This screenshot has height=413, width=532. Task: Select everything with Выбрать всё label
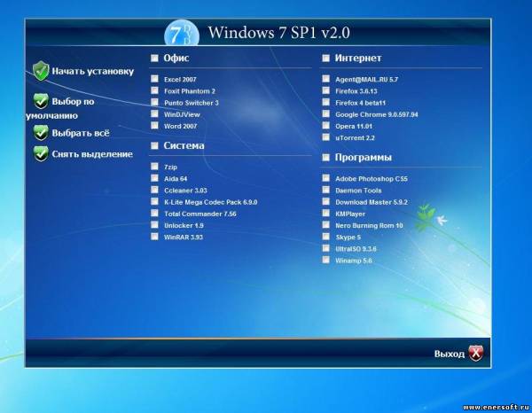point(81,133)
